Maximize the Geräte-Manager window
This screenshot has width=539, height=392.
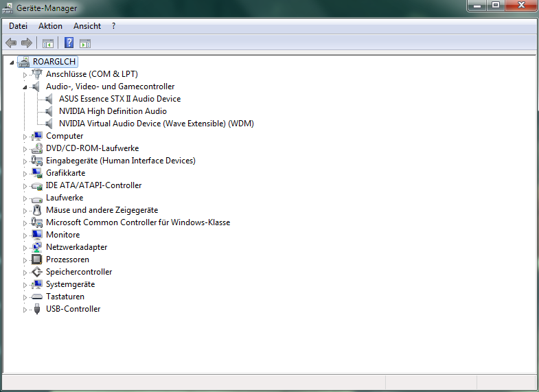click(495, 5)
